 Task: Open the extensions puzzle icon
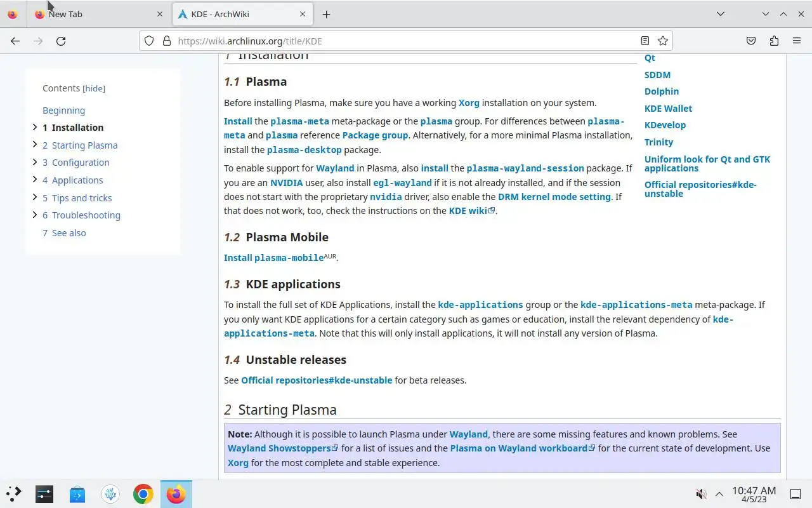[x=774, y=41]
